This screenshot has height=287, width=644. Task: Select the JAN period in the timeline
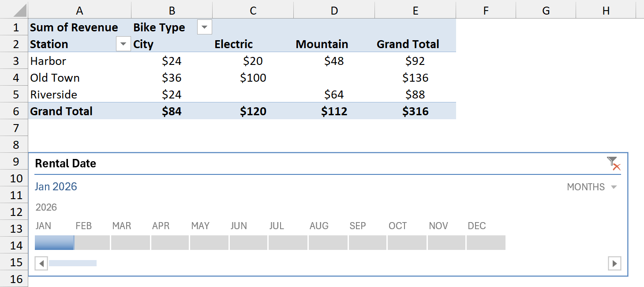coord(54,242)
